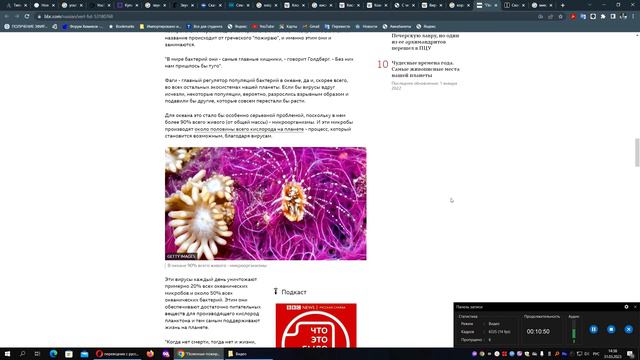Open the Bookmarks star folder in bookmarks bar
The image size is (640, 360).
[121, 26]
